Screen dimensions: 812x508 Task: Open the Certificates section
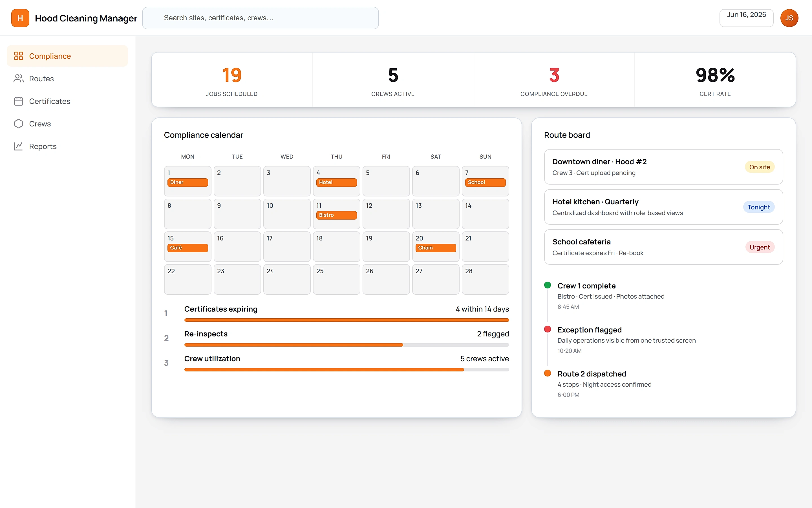click(x=67, y=101)
